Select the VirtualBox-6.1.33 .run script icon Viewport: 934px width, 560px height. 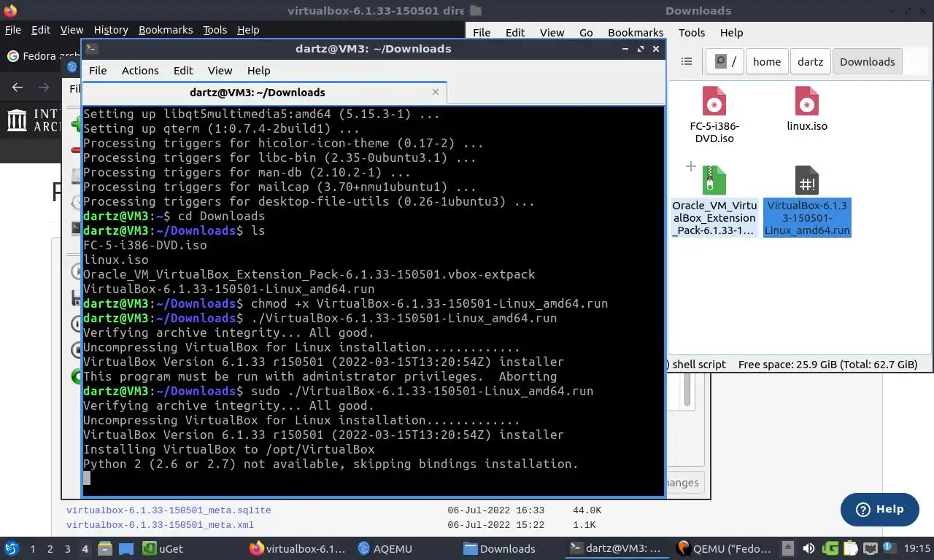pyautogui.click(x=806, y=180)
